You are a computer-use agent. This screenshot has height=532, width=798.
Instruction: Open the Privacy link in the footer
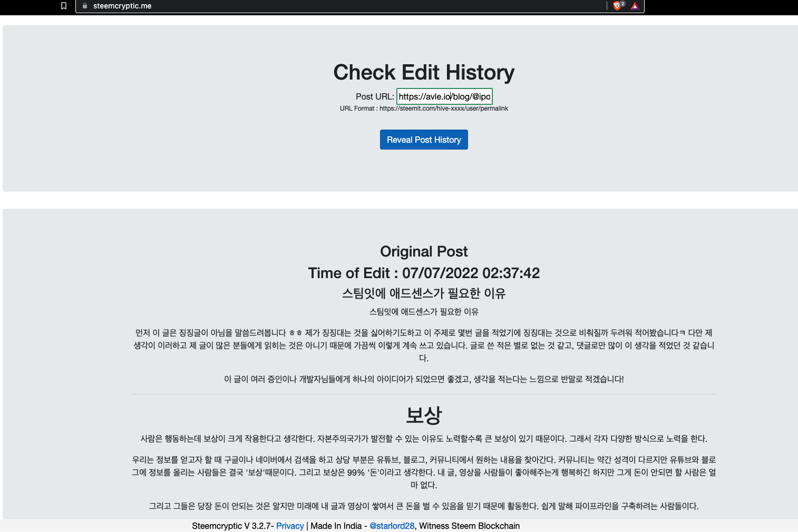coord(290,526)
